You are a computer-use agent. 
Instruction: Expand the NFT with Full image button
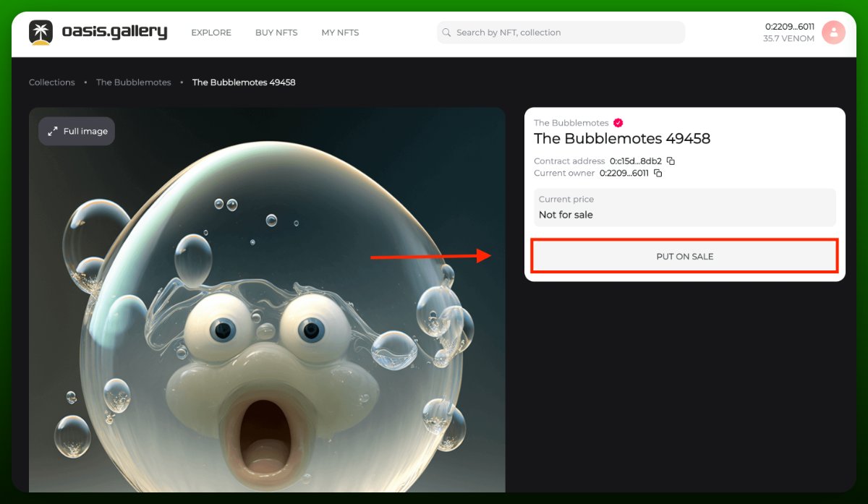77,131
